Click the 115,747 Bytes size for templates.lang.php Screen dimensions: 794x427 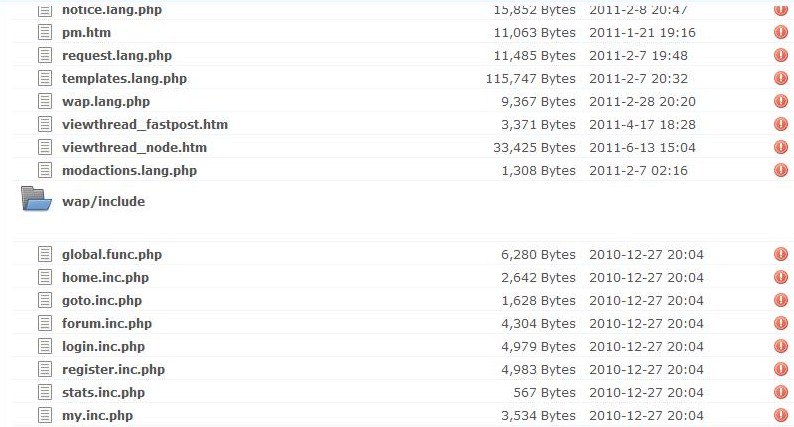point(531,79)
